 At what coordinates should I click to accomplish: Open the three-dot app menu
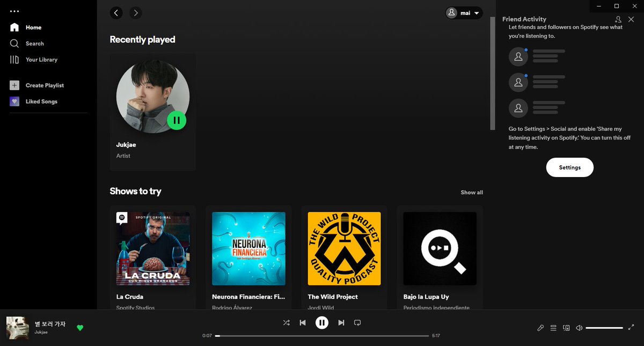tap(14, 11)
